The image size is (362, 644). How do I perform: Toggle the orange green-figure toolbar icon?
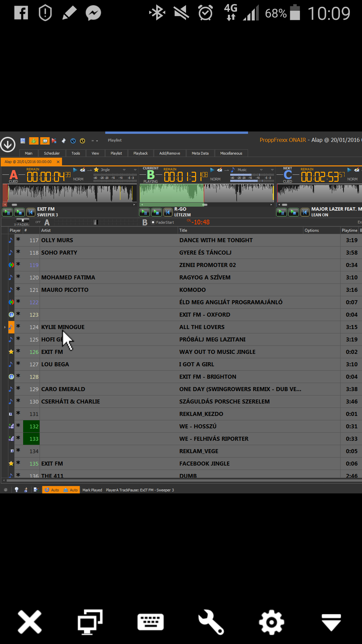(34, 141)
